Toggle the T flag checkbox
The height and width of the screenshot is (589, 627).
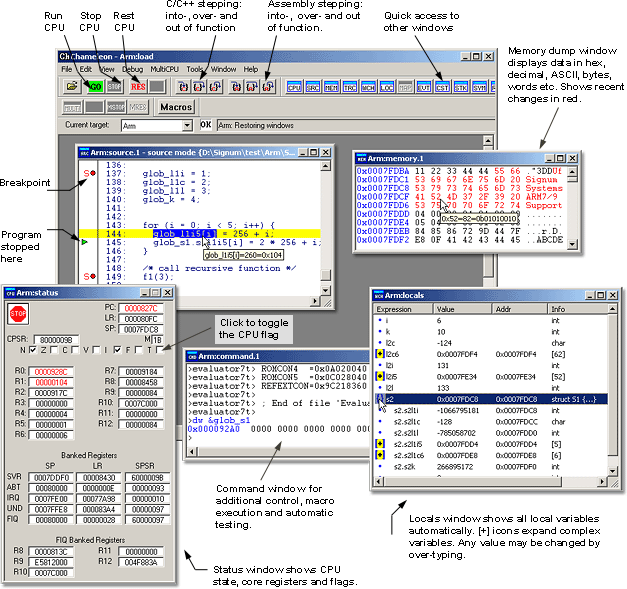(159, 350)
